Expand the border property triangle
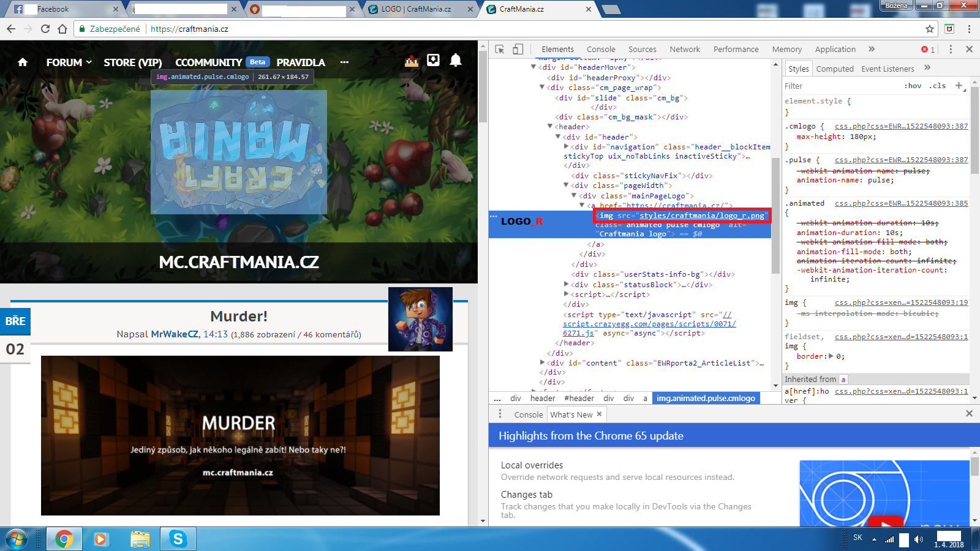Image resolution: width=980 pixels, height=551 pixels. point(831,356)
